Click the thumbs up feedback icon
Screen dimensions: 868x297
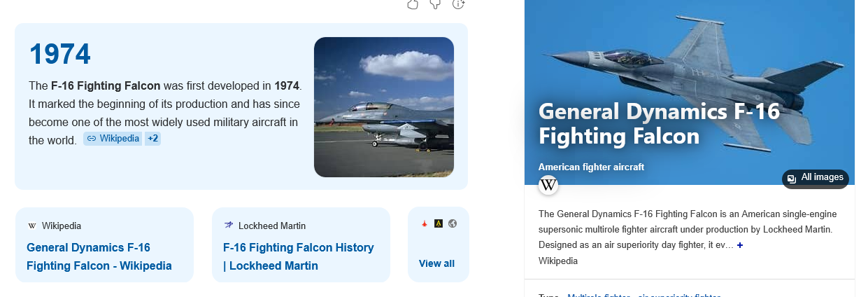coord(413,4)
